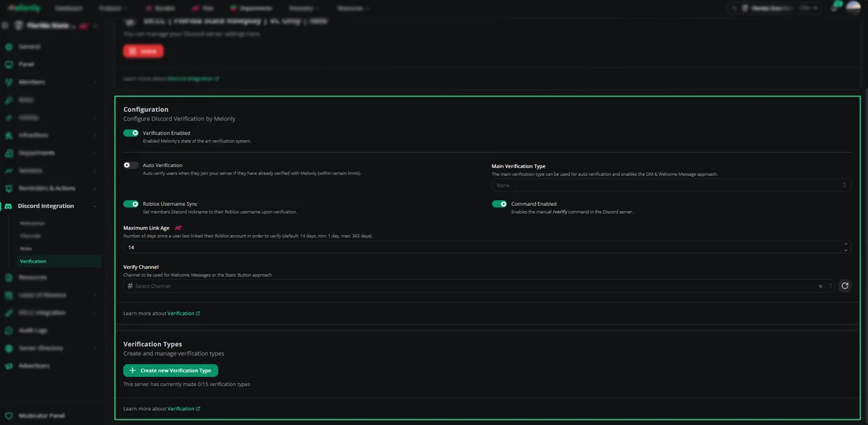The width and height of the screenshot is (868, 425).
Task: Open the Dashboard item in top navigation
Action: click(69, 9)
